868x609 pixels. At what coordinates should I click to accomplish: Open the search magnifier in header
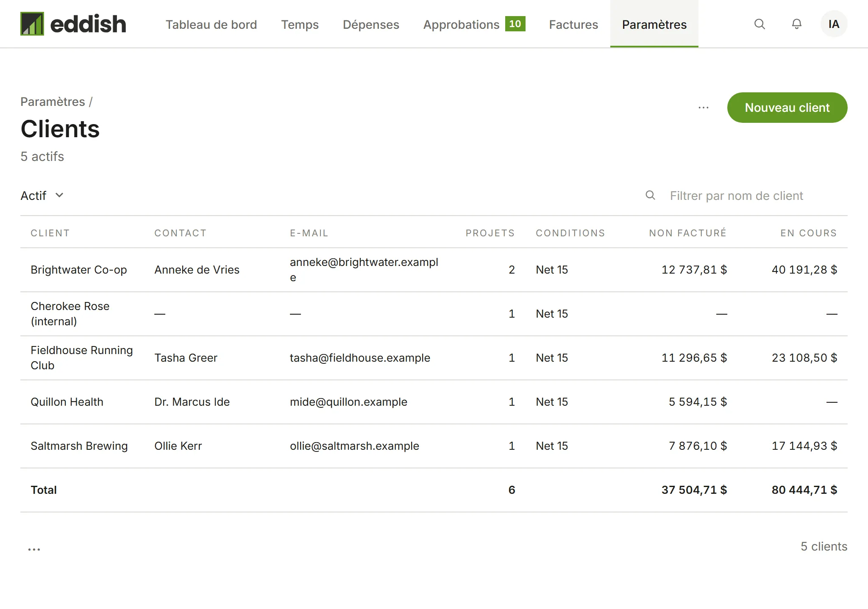tap(759, 24)
